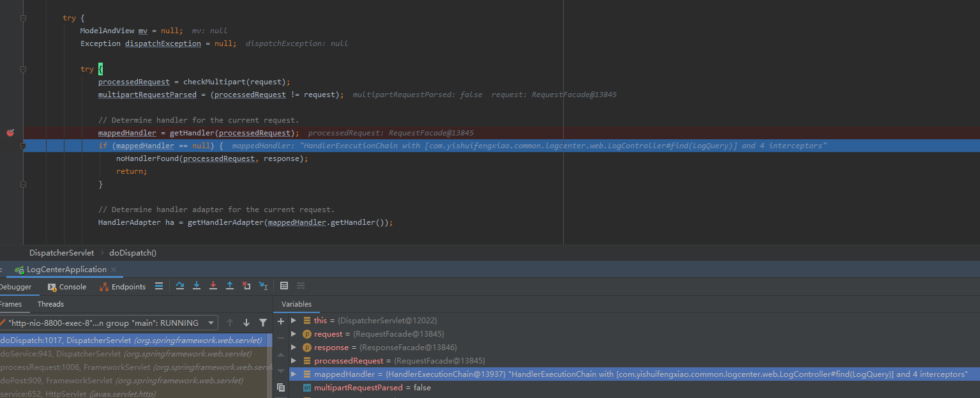980x398 pixels.
Task: Click the Trace Current Stream Chain icon
Action: pyautogui.click(x=301, y=286)
